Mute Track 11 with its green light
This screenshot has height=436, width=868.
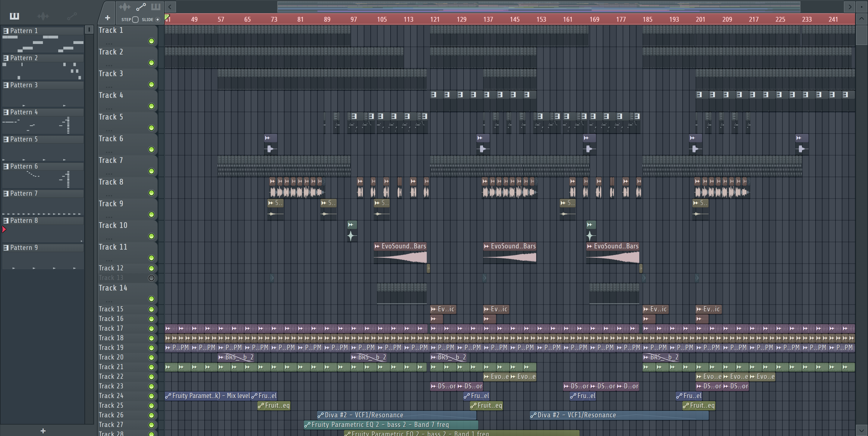151,258
